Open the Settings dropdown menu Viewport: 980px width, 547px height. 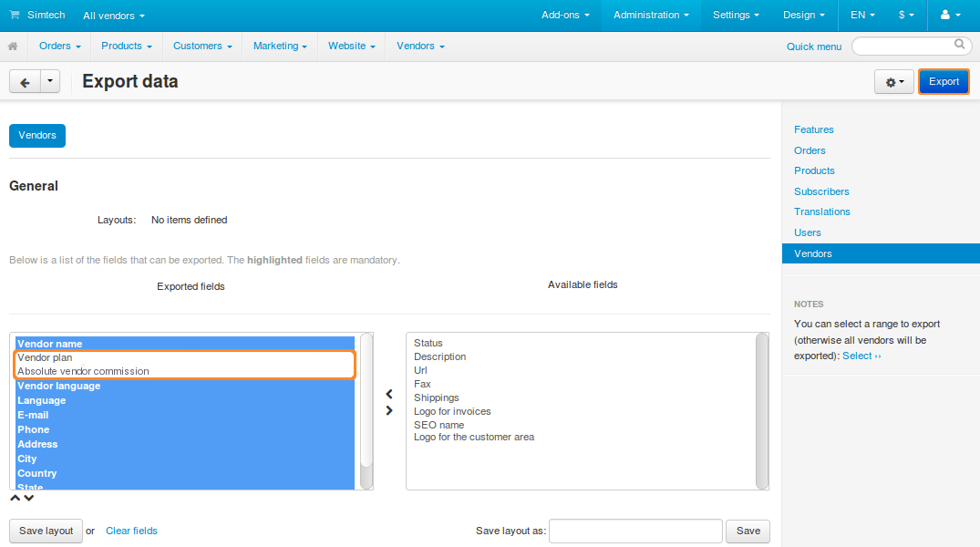(737, 15)
